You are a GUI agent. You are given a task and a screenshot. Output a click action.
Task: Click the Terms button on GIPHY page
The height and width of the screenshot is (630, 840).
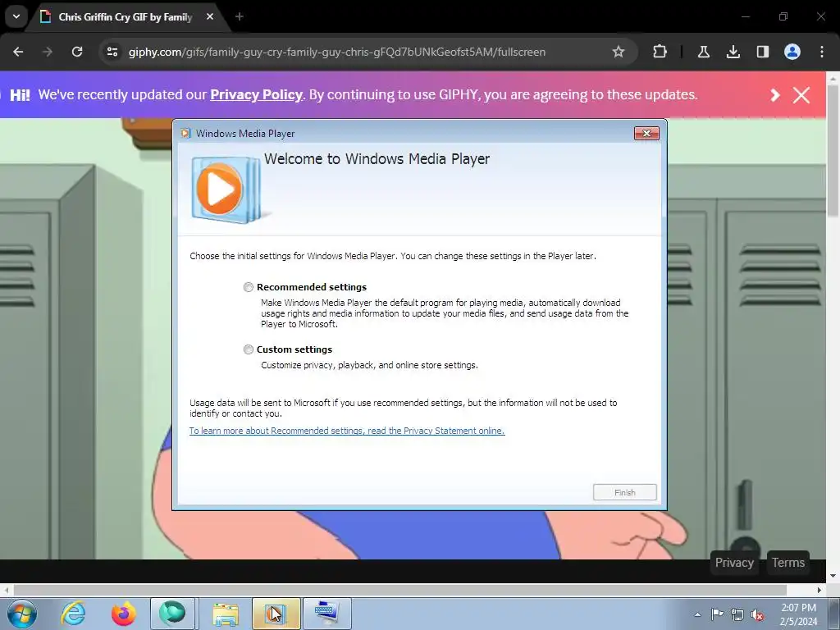pyautogui.click(x=788, y=563)
